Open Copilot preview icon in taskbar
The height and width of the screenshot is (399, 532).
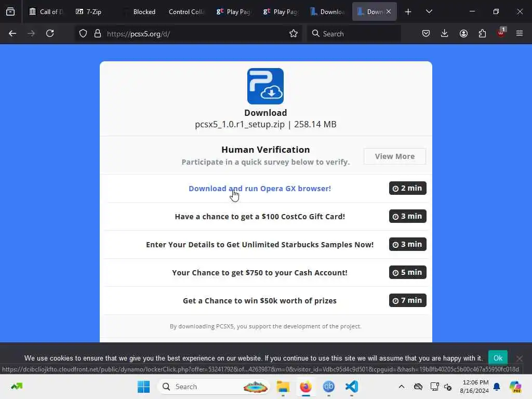click(x=515, y=387)
